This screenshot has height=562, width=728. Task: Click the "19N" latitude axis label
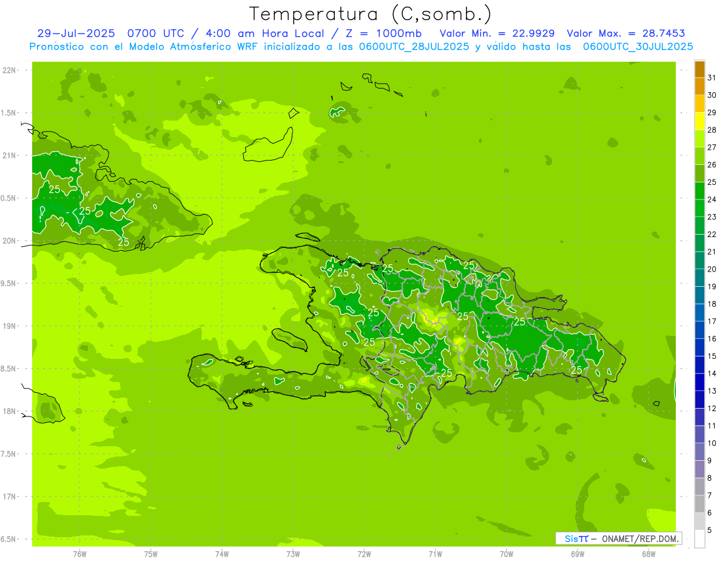point(9,326)
